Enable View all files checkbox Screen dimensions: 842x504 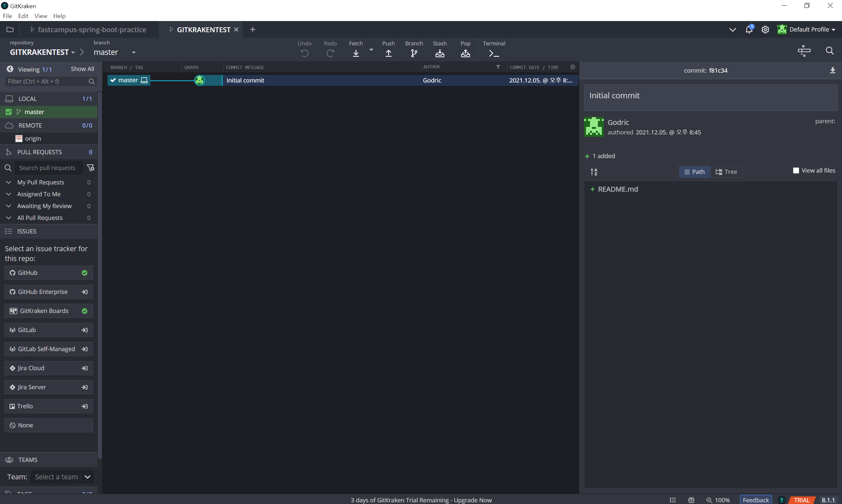pos(796,171)
